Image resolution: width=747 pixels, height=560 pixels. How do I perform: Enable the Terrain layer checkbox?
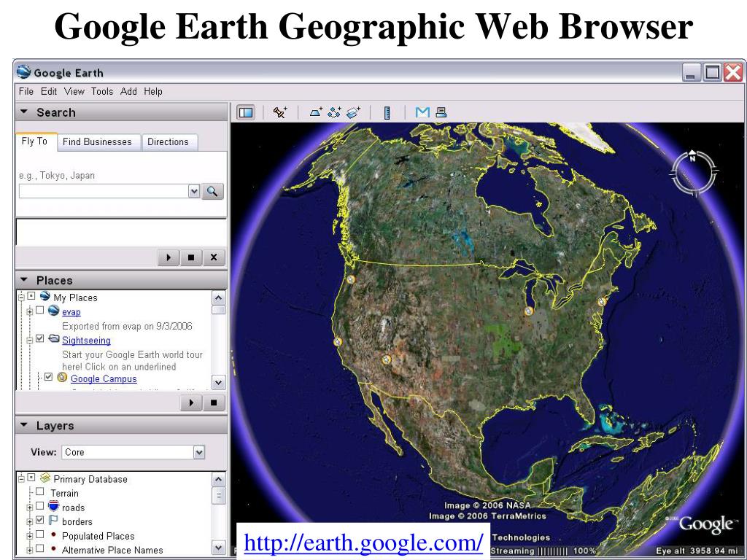(40, 492)
